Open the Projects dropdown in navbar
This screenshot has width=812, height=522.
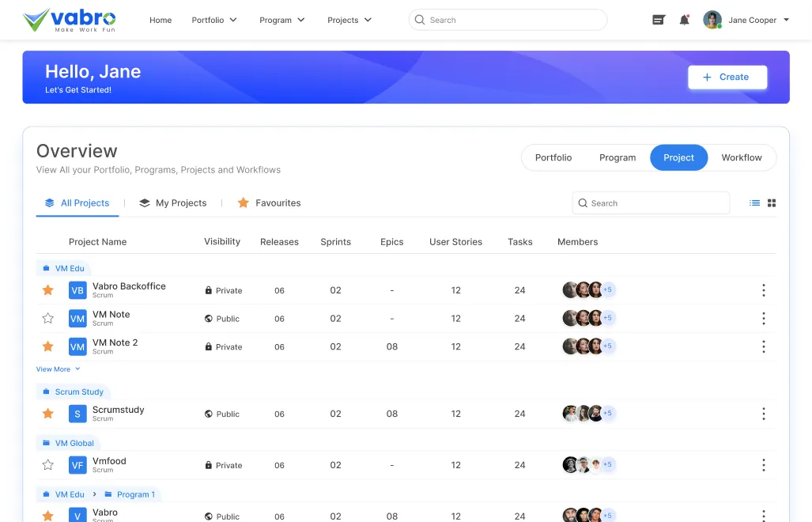(x=349, y=21)
